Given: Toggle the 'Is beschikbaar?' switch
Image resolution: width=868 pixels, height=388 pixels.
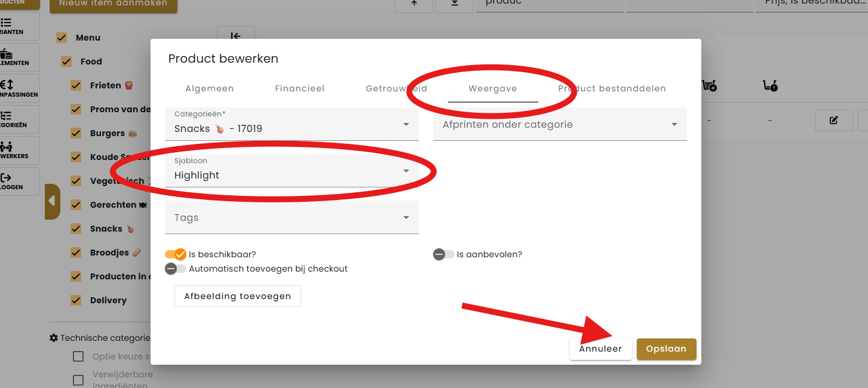Looking at the screenshot, I should point(176,254).
